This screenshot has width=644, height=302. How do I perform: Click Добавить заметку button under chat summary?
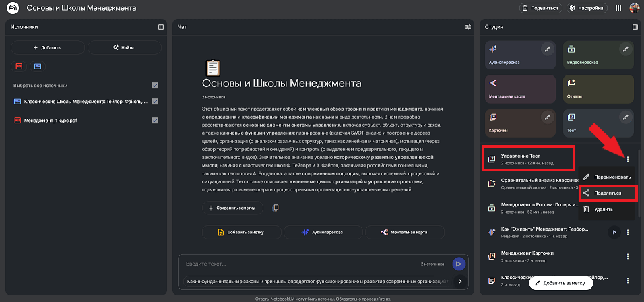pos(241,232)
